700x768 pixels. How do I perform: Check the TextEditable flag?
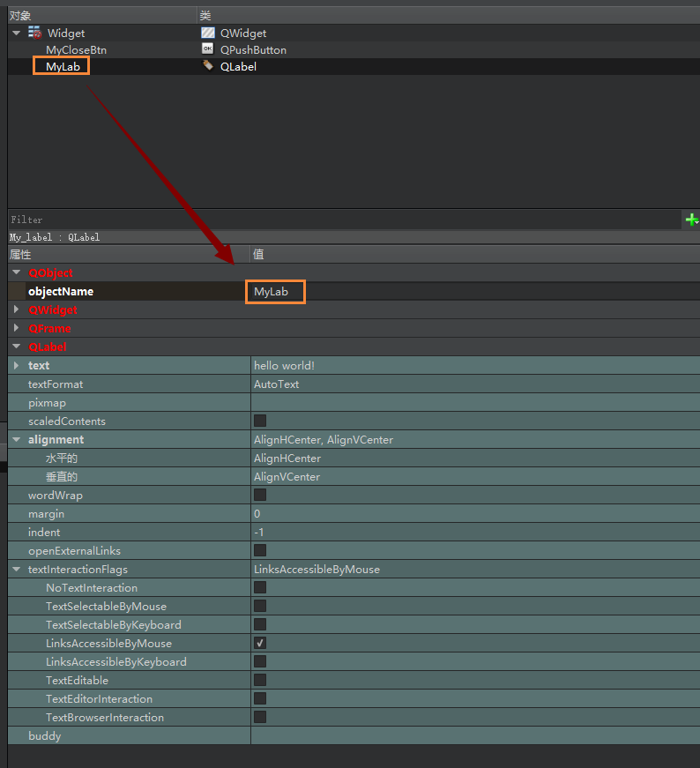pos(260,680)
